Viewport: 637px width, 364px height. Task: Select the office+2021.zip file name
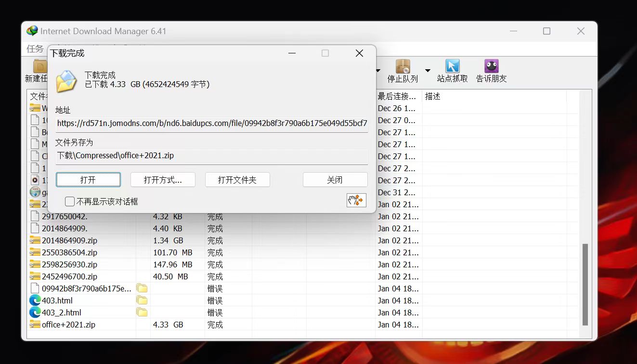[68, 325]
